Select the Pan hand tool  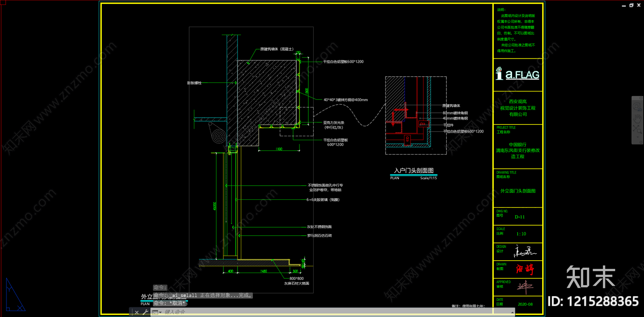(637, 118)
